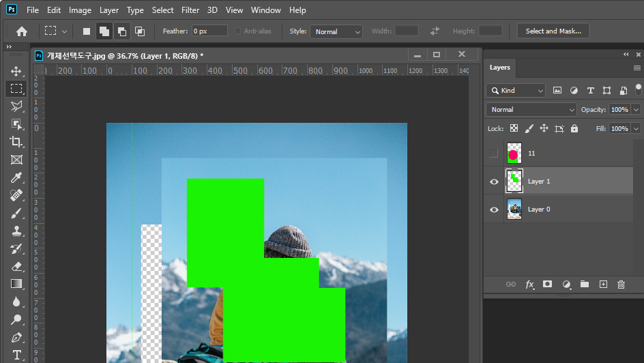Show the hidden layer 11

click(494, 153)
